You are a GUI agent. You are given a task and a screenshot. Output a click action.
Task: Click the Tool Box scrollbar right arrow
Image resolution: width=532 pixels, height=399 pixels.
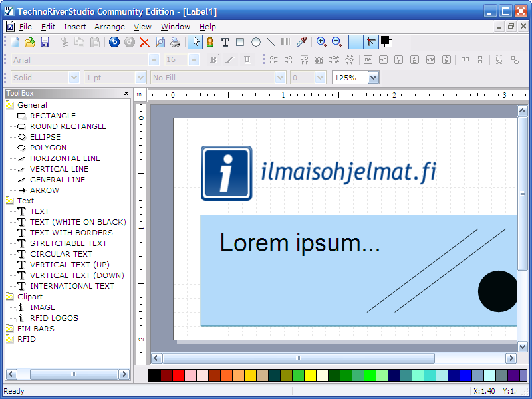124,374
